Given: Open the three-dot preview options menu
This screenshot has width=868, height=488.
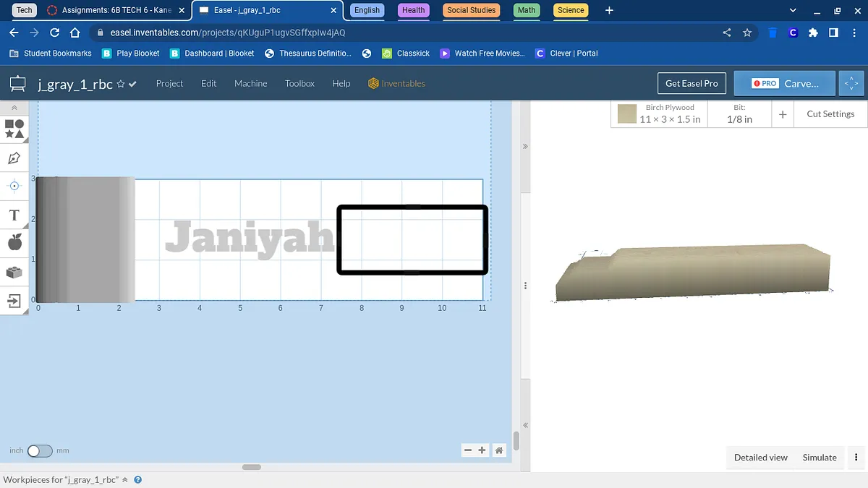Looking at the screenshot, I should pos(856,457).
